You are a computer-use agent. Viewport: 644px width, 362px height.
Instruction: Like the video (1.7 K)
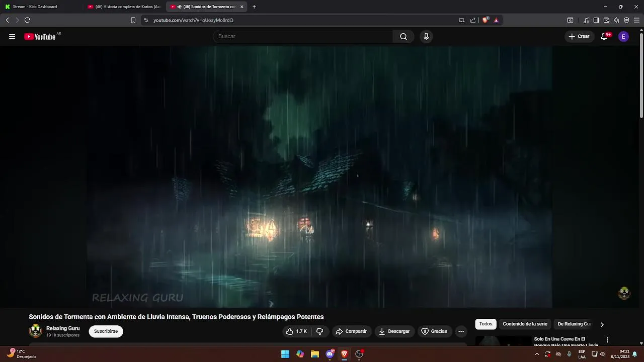(x=296, y=331)
